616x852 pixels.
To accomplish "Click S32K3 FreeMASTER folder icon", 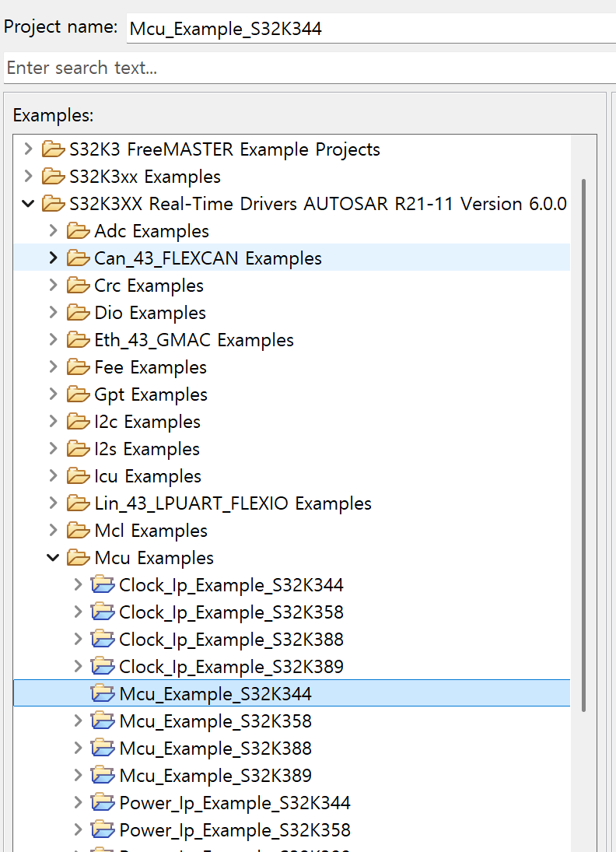I will pyautogui.click(x=53, y=149).
